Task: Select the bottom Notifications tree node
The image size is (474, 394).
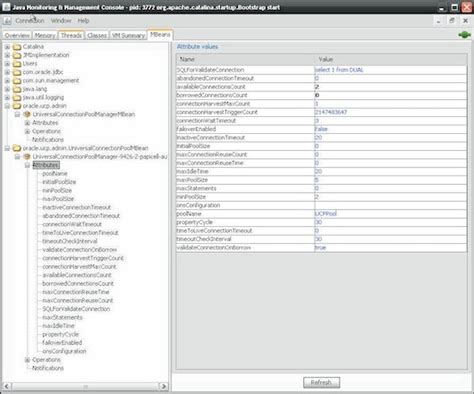Action: (48, 368)
